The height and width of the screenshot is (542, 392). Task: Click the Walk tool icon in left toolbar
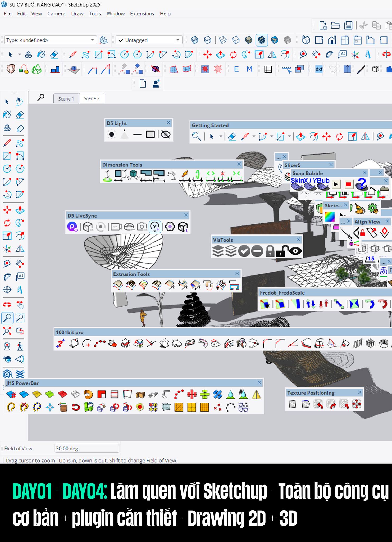tap(20, 346)
